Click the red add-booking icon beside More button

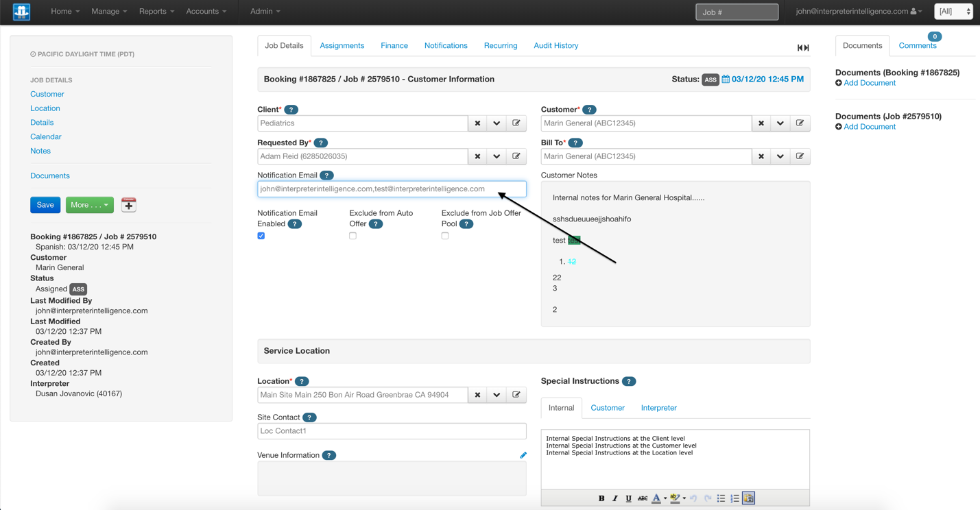[x=128, y=204]
